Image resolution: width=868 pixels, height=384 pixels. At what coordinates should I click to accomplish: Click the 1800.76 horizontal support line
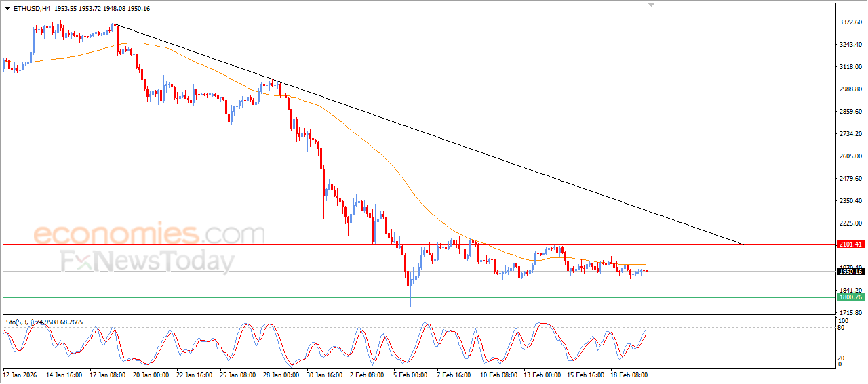271,297
